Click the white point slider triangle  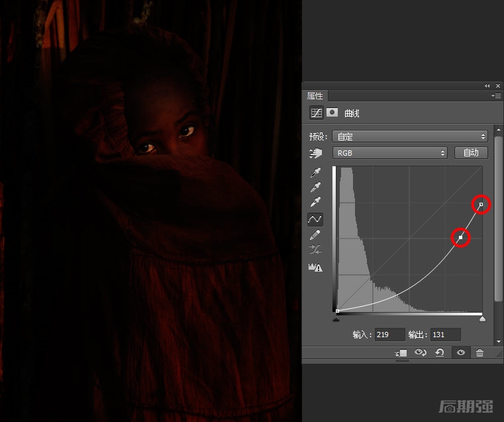tap(482, 319)
